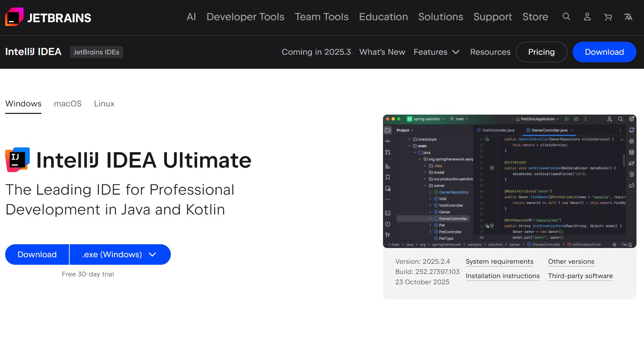The image size is (644, 339).
Task: Click the main blue Download button
Action: click(37, 255)
